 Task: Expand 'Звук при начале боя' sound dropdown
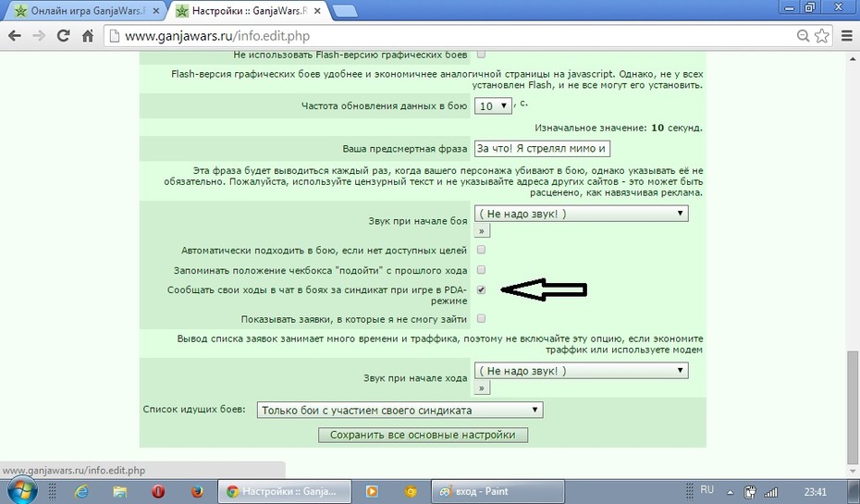[581, 214]
